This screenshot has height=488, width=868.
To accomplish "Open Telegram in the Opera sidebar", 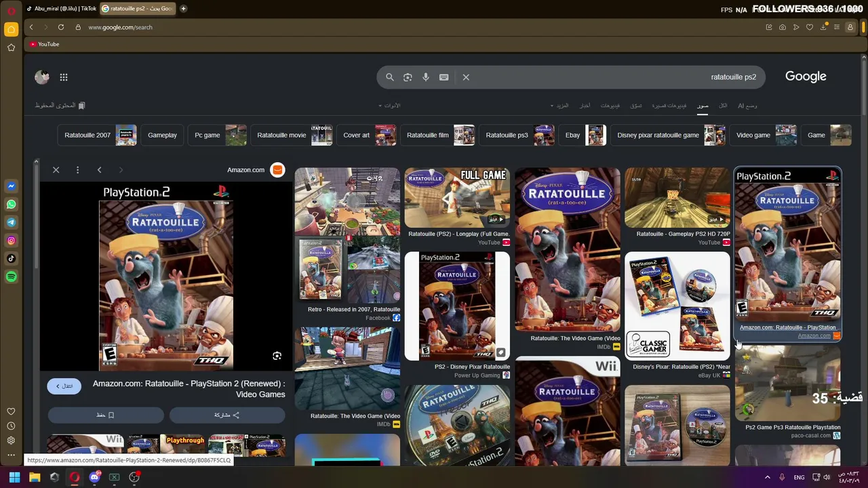I will click(12, 222).
